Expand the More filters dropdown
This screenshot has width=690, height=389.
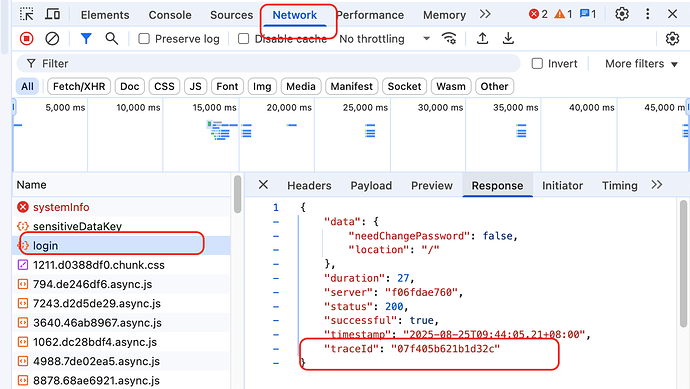pos(641,64)
